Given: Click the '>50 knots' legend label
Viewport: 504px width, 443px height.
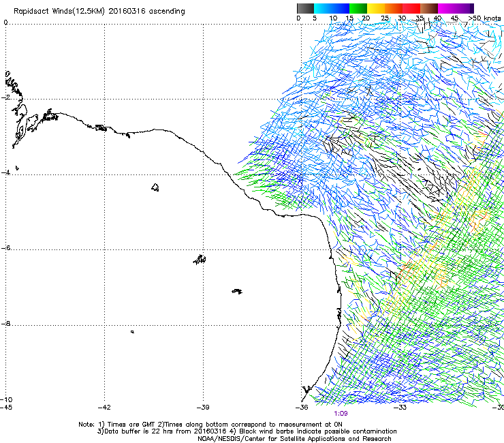Looking at the screenshot, I should [484, 18].
